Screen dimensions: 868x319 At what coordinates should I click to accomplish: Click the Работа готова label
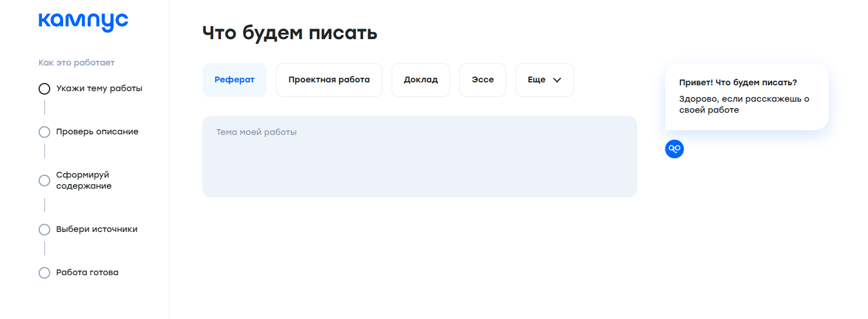click(88, 272)
